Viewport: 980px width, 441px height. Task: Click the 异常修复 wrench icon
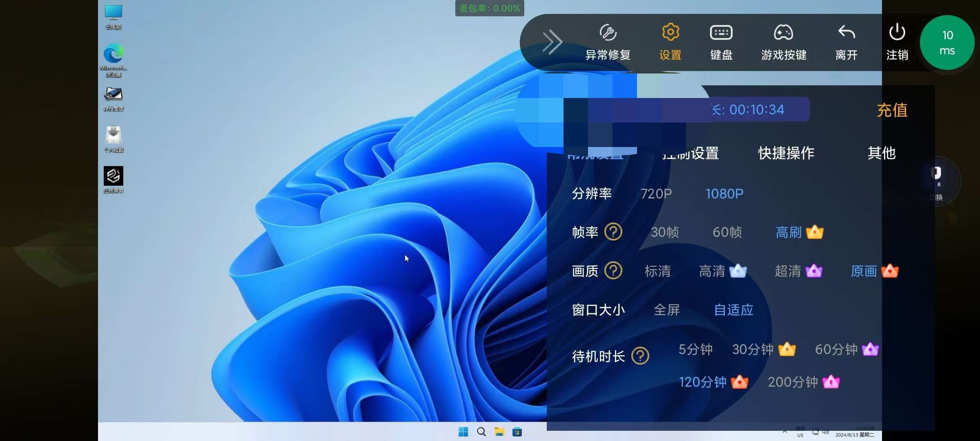click(x=608, y=33)
